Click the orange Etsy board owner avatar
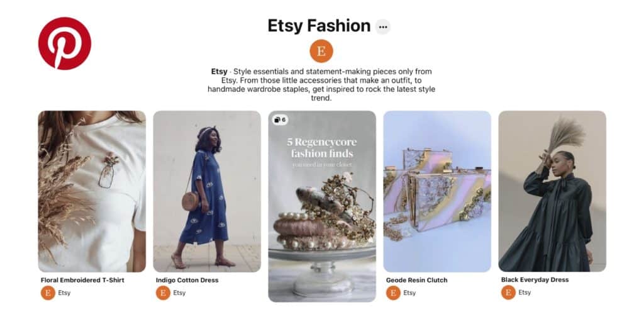 (x=321, y=52)
